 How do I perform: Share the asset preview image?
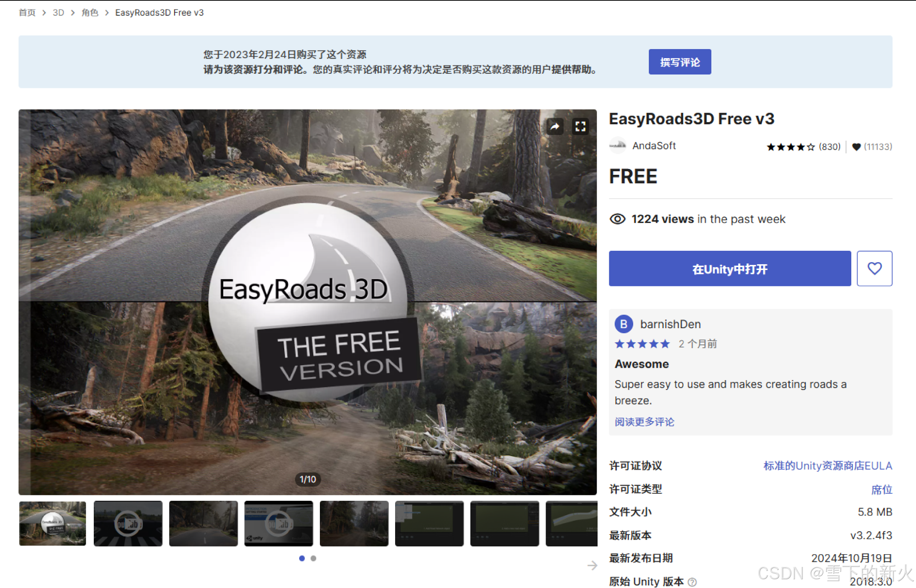click(x=555, y=126)
